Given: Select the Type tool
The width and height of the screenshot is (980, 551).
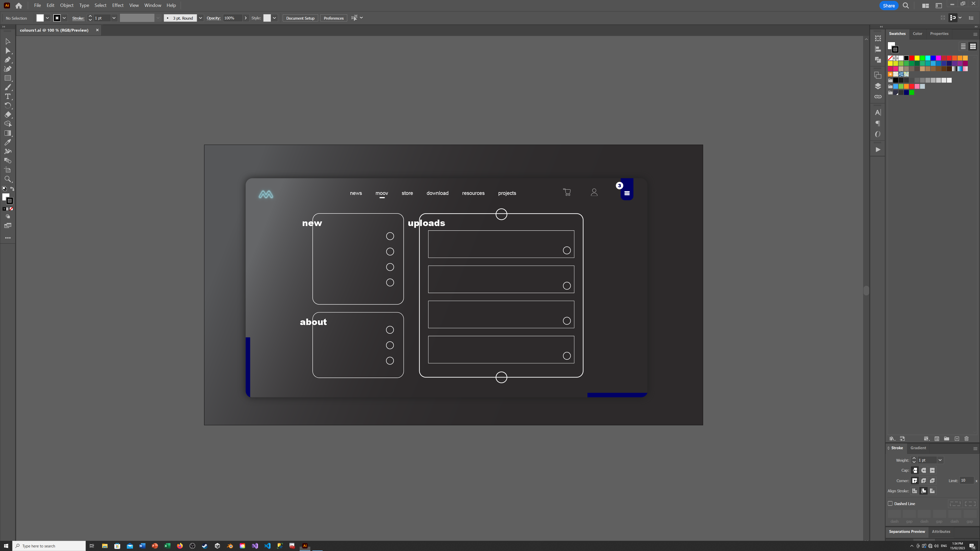Looking at the screenshot, I should [8, 97].
